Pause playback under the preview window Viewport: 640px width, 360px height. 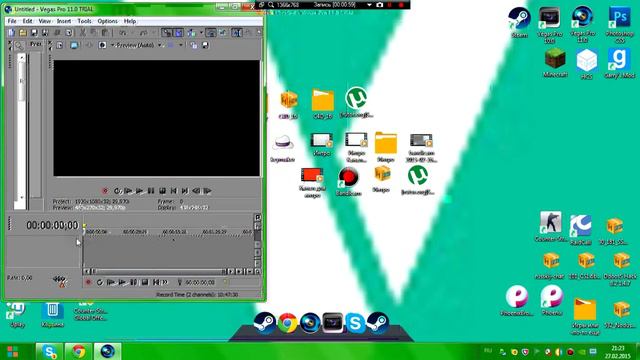(x=151, y=191)
